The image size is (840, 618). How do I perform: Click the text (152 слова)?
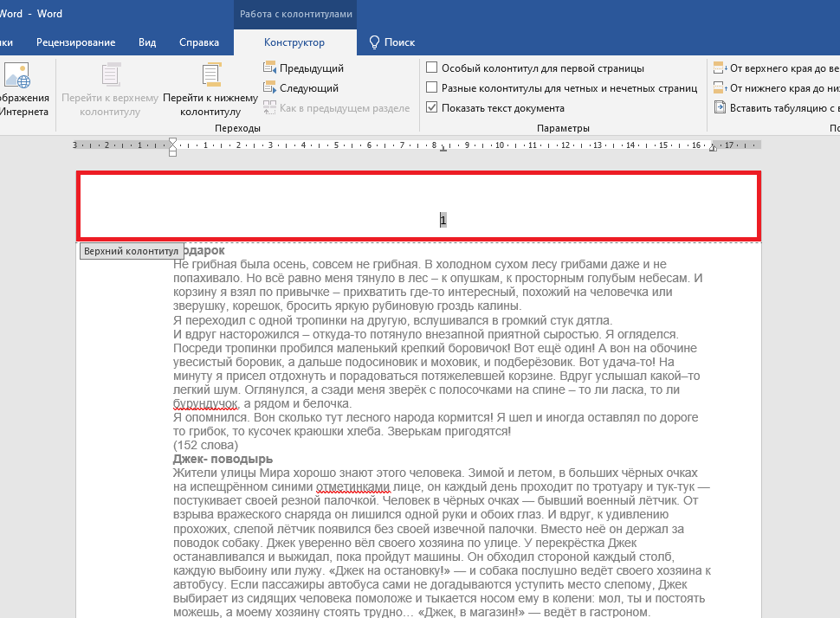tap(206, 445)
